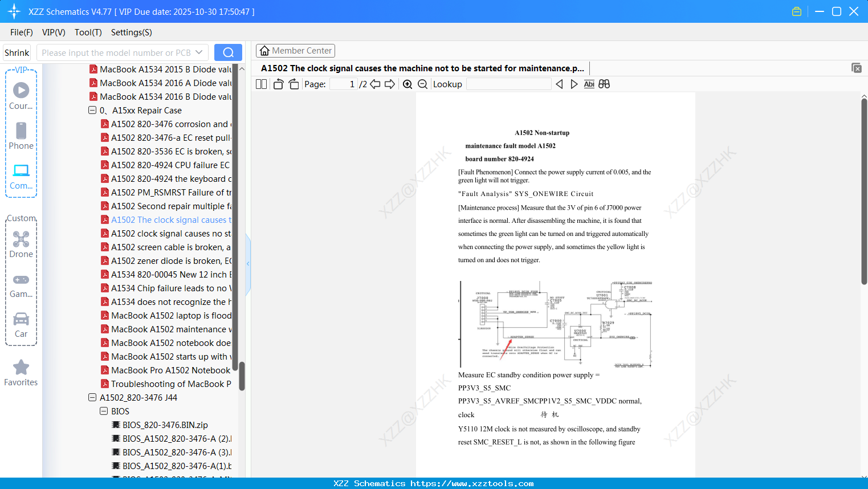Click the page number input field
This screenshot has height=489, width=868.
click(344, 84)
